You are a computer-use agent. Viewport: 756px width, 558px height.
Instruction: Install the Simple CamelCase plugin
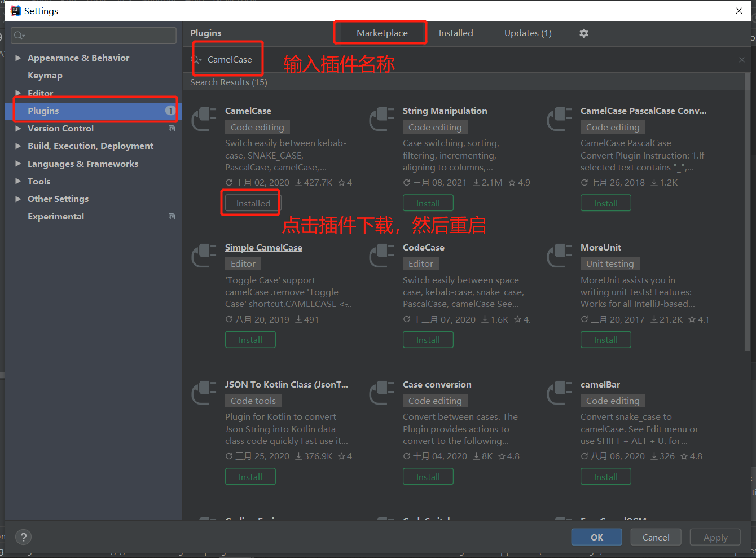pos(250,340)
